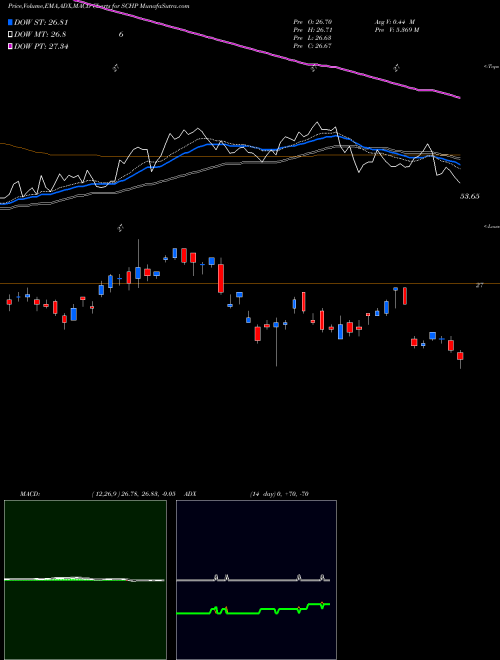Click the 'Pre V: 5.369 M' volume text
Screen dimensions: 500x660
click(398, 30)
